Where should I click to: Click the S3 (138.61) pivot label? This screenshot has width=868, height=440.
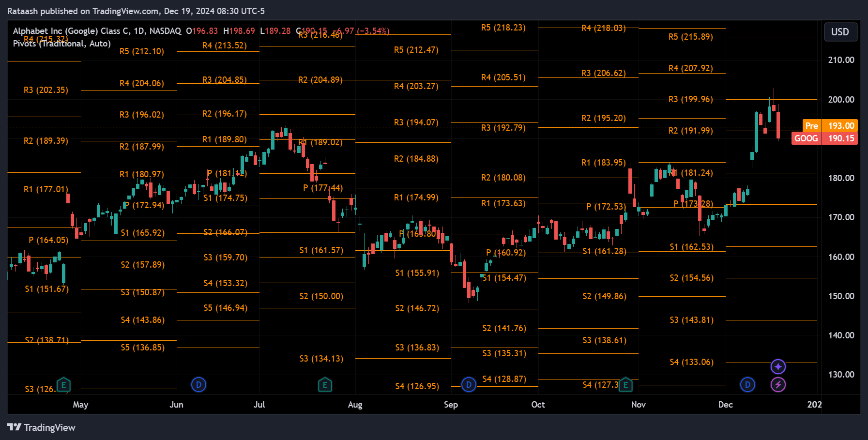click(605, 340)
